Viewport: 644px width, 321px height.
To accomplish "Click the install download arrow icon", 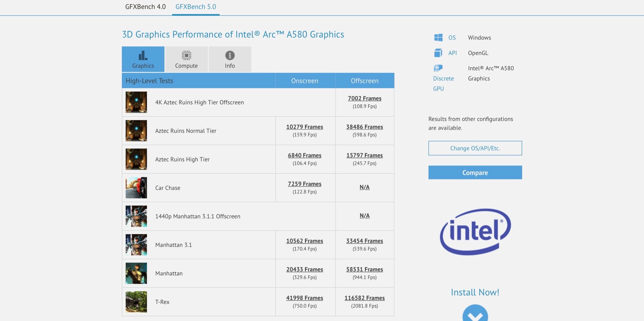I will coord(475,314).
